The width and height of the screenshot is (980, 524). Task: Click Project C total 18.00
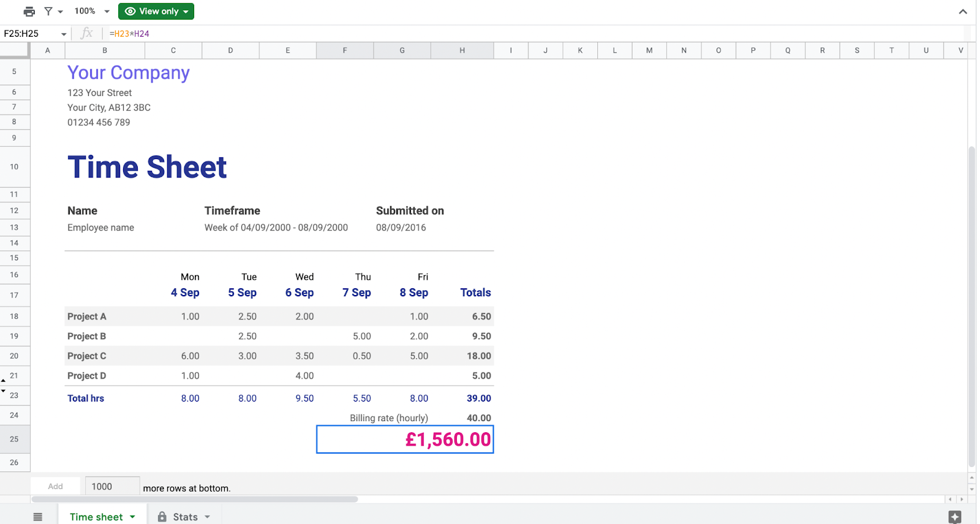[479, 356]
